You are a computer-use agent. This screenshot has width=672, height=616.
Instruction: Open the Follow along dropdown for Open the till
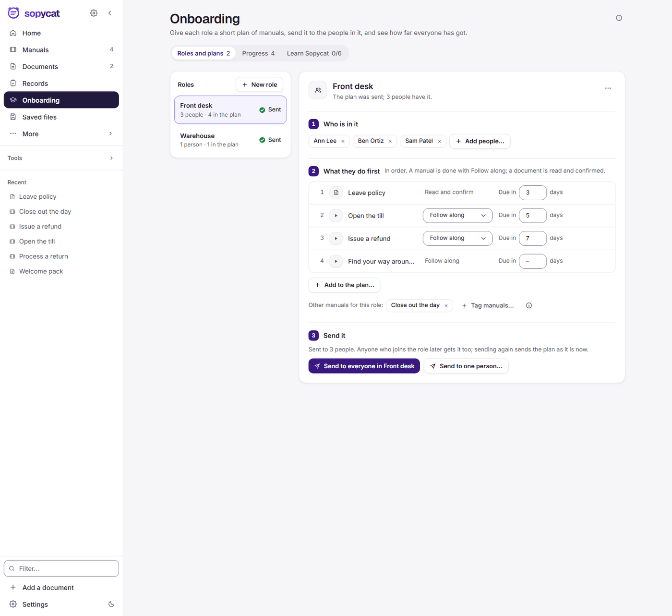click(457, 216)
